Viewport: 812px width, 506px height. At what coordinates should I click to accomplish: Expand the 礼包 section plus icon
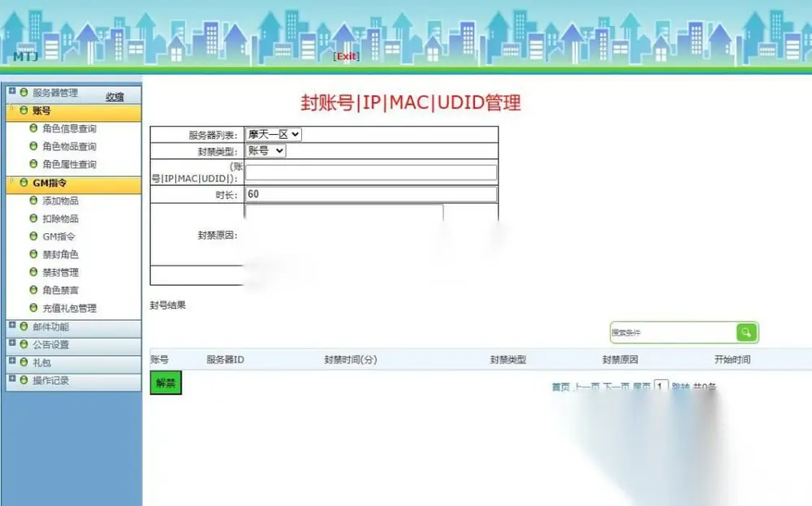click(12, 361)
